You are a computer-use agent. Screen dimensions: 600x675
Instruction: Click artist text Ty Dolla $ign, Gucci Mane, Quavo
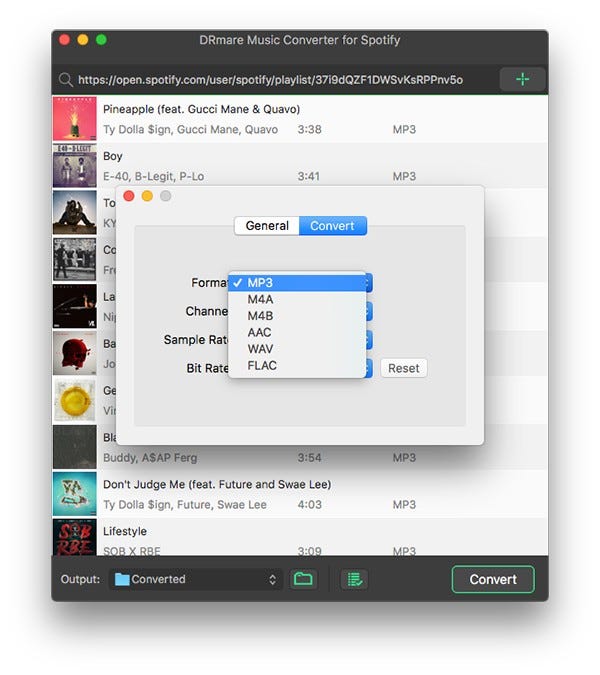pyautogui.click(x=190, y=130)
